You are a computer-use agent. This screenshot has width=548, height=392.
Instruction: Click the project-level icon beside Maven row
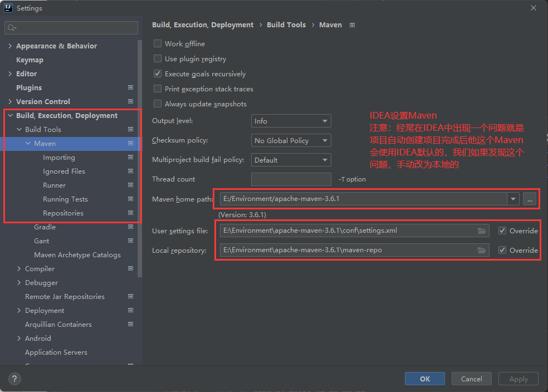tap(131, 144)
